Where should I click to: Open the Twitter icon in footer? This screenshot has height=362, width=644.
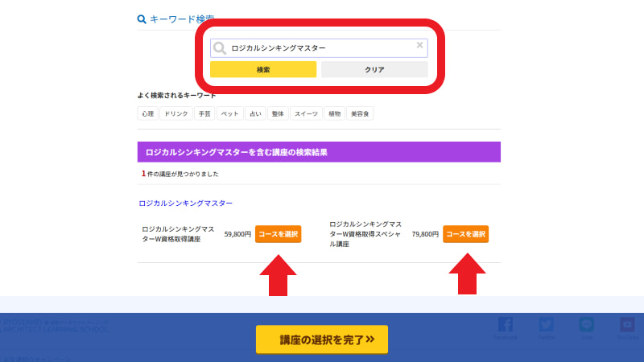pos(546,324)
